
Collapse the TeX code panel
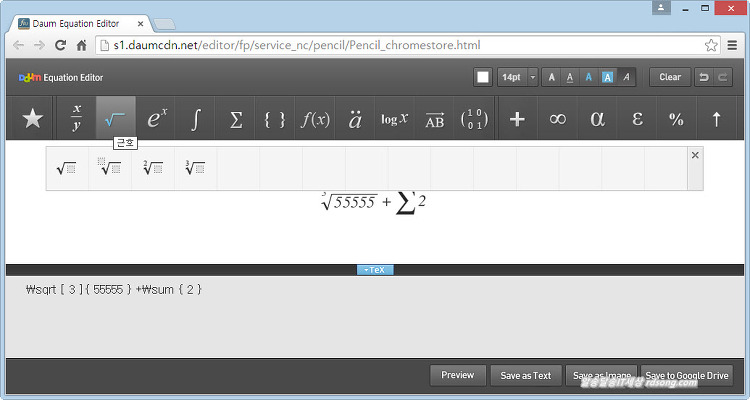(375, 270)
